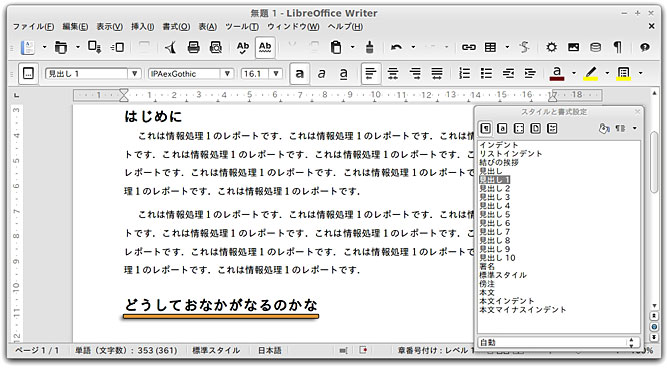Click the Save document icon

94,47
